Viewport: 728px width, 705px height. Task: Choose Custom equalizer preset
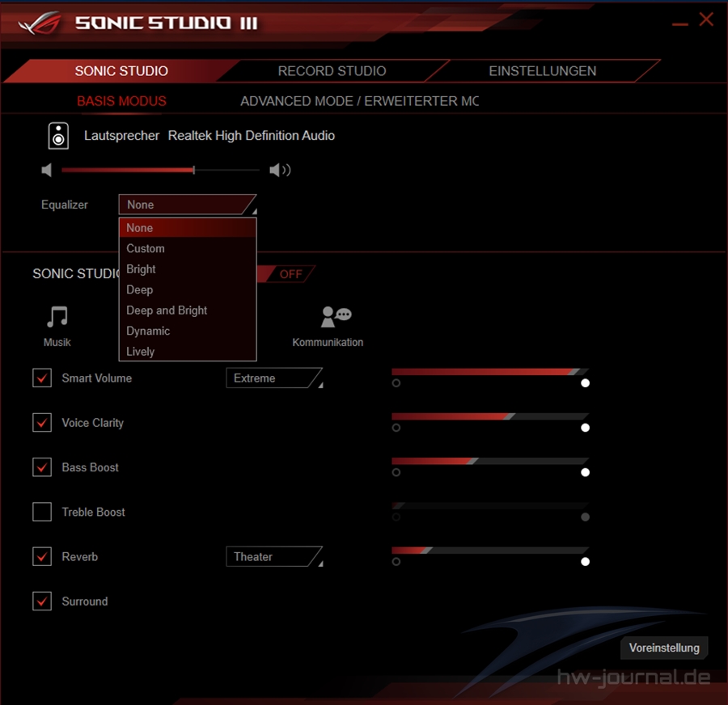coord(188,248)
